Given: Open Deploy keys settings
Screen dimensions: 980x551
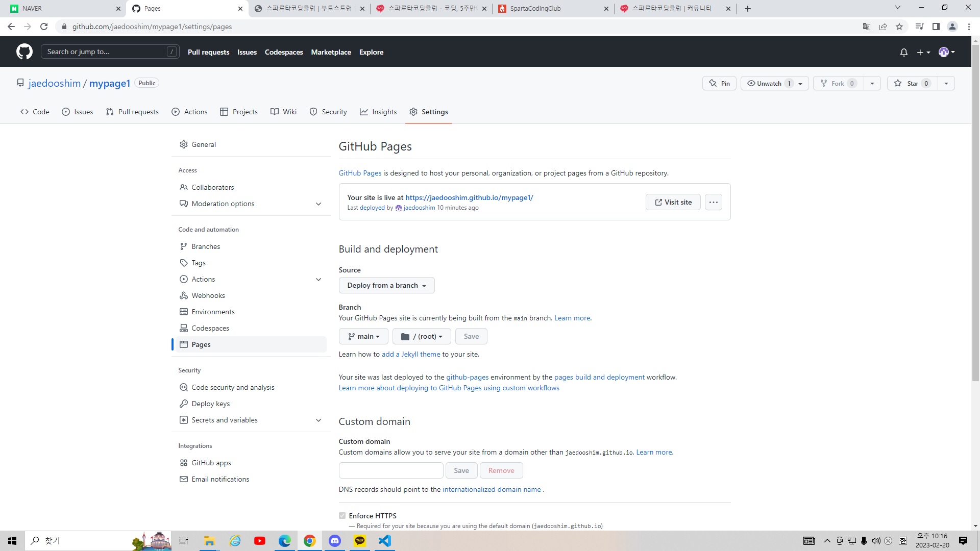Looking at the screenshot, I should point(251,404).
